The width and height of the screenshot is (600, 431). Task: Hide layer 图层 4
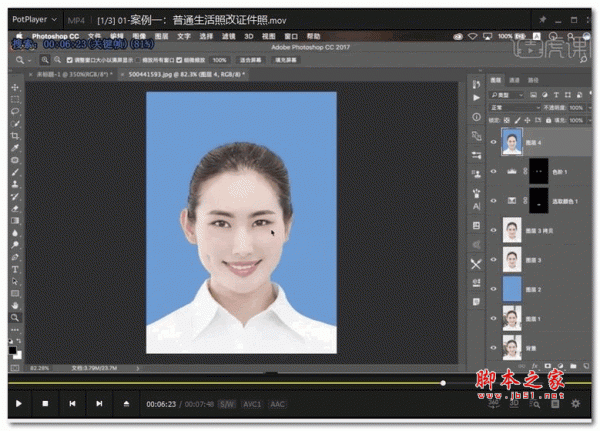point(493,142)
